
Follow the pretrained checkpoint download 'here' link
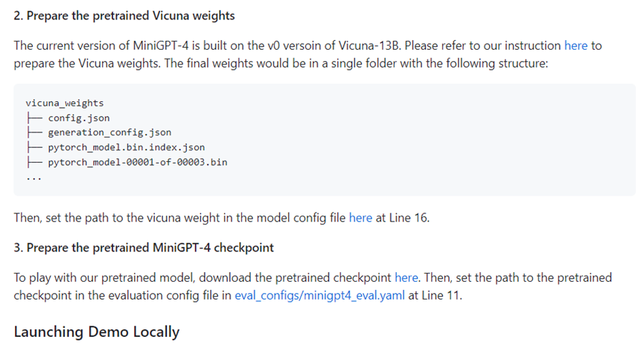[407, 278]
